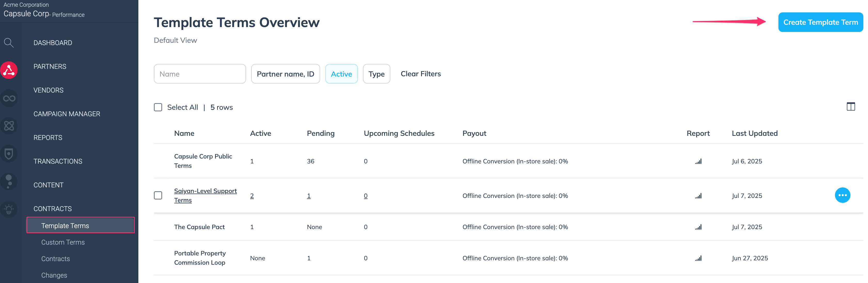The height and width of the screenshot is (283, 868).
Task: Open three-dot menu for Saiyan-Level Support Terms
Action: (x=842, y=196)
